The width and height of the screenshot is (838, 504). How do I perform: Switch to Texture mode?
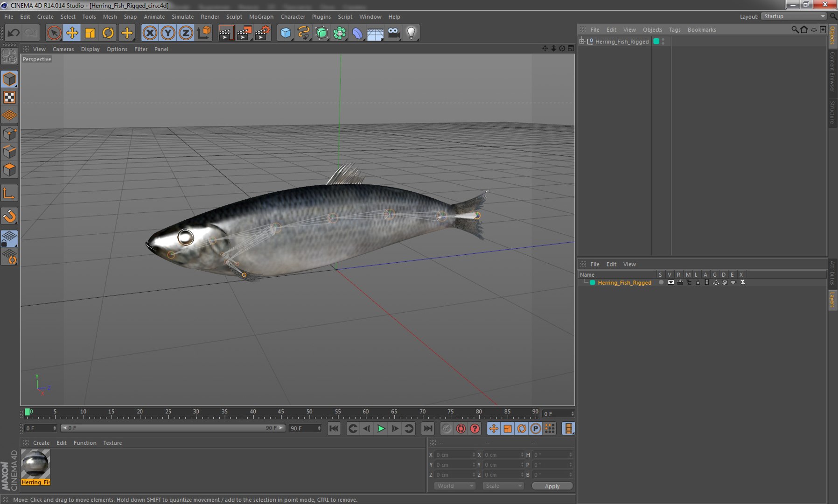pos(9,97)
